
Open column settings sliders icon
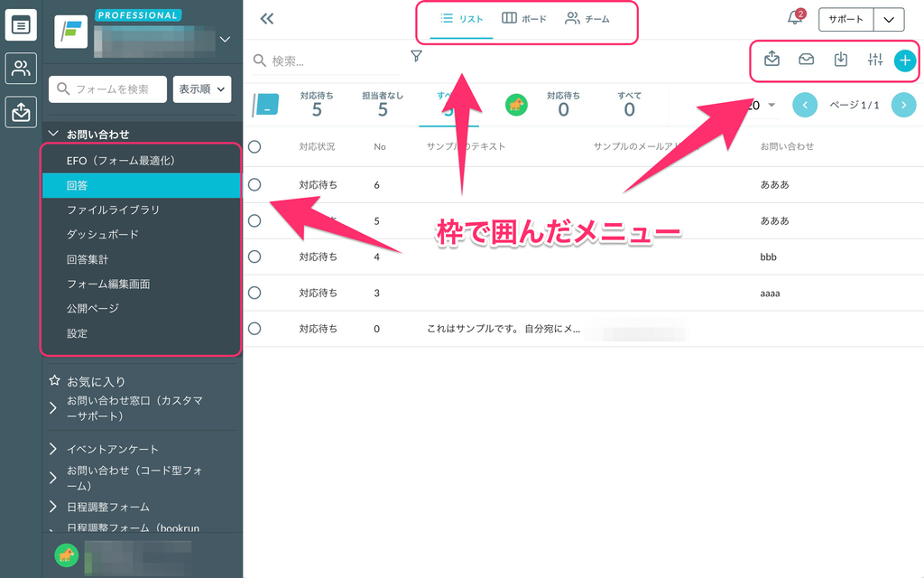pyautogui.click(x=875, y=59)
